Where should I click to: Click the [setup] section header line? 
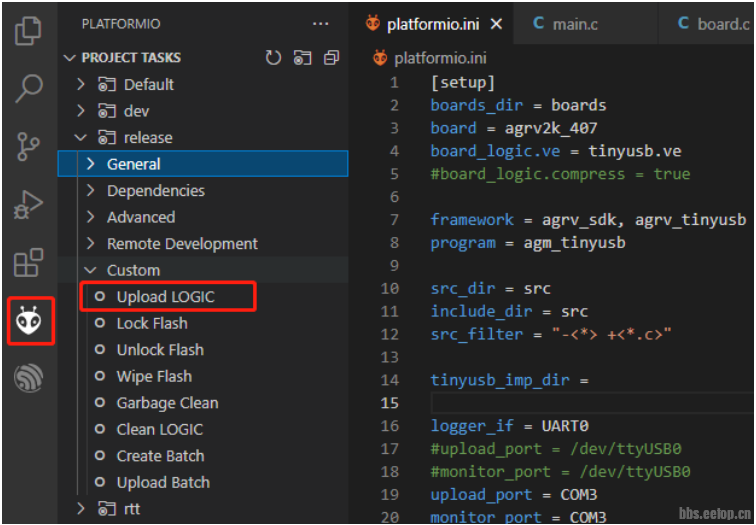pyautogui.click(x=463, y=82)
